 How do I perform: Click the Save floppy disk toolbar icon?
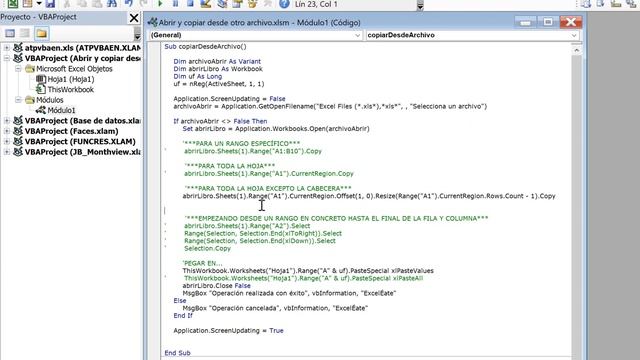click(50, 4)
